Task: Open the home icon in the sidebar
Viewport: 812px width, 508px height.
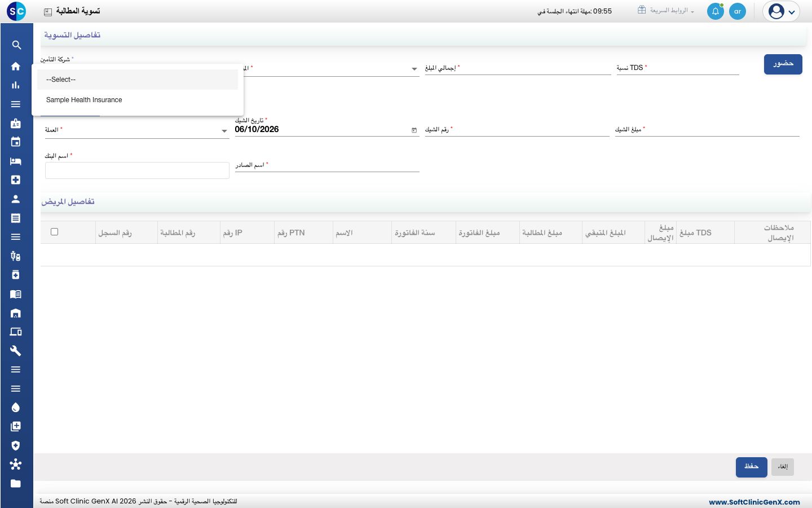Action: coord(16,66)
